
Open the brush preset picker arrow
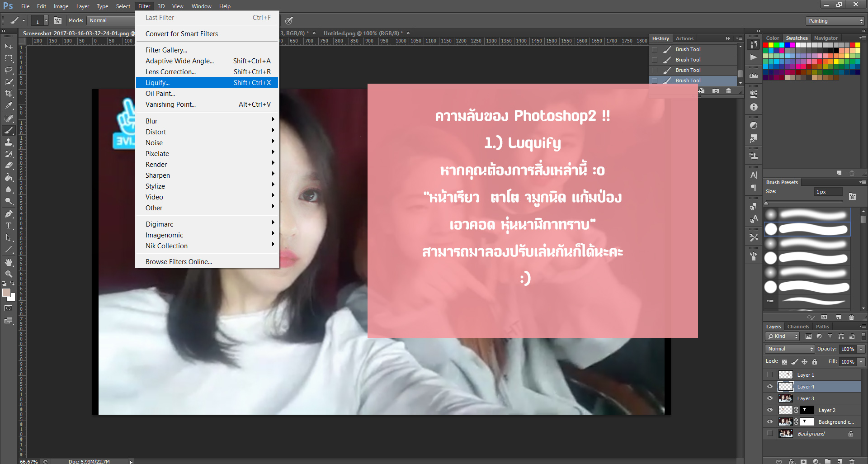tap(46, 20)
